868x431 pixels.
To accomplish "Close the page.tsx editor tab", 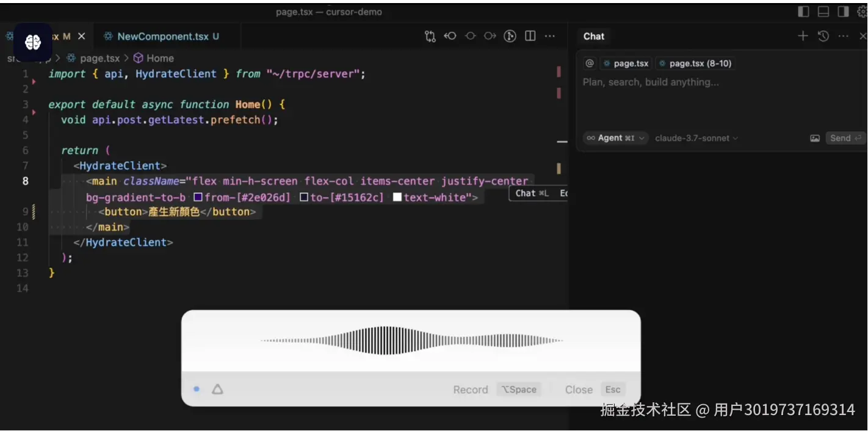I will tap(81, 37).
